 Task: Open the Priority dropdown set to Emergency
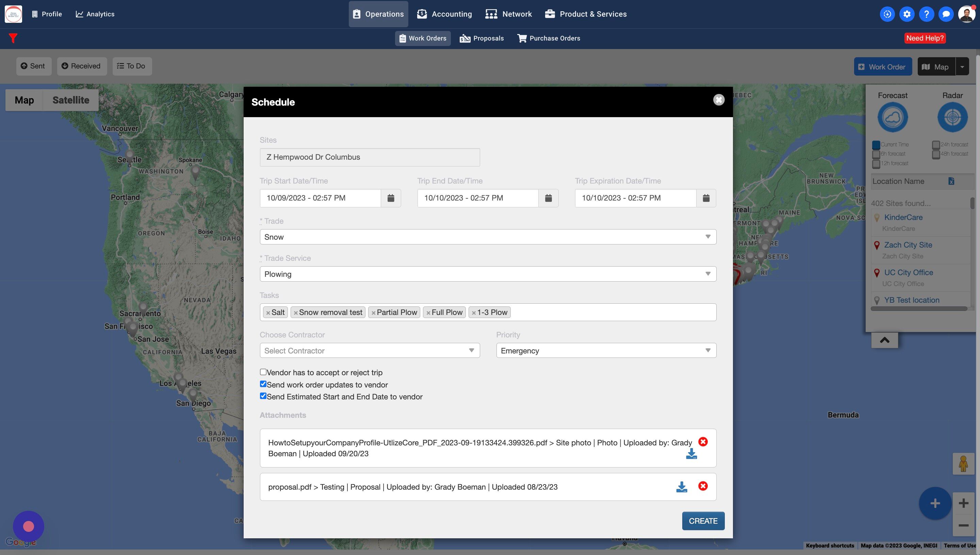click(606, 350)
